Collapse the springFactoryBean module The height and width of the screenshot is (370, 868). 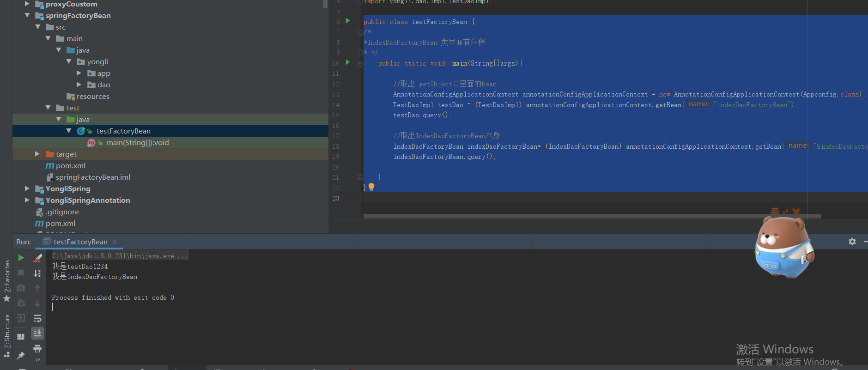click(x=27, y=15)
